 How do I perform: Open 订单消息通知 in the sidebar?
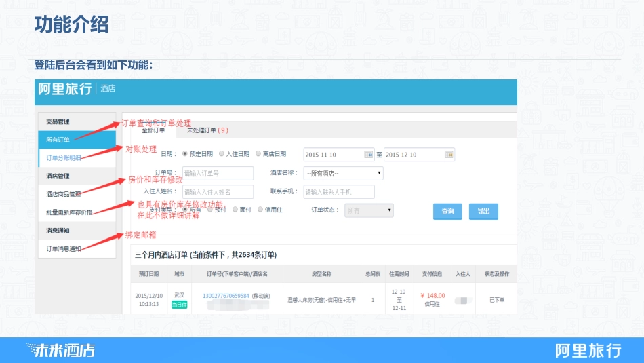(63, 248)
